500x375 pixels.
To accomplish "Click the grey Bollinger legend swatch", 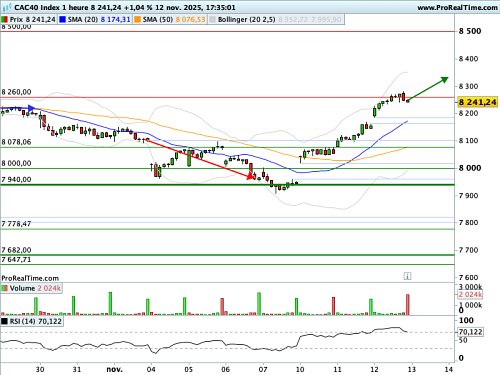I will 212,20.
